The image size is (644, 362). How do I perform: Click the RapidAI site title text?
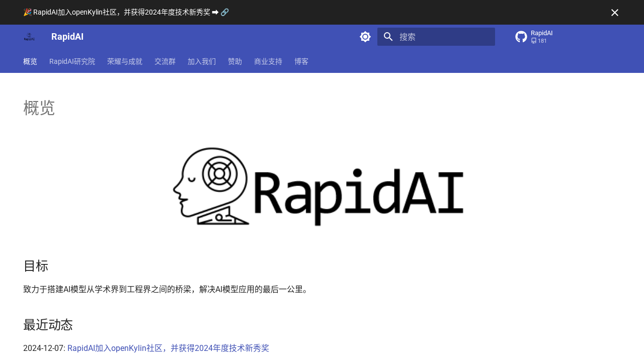(67, 36)
